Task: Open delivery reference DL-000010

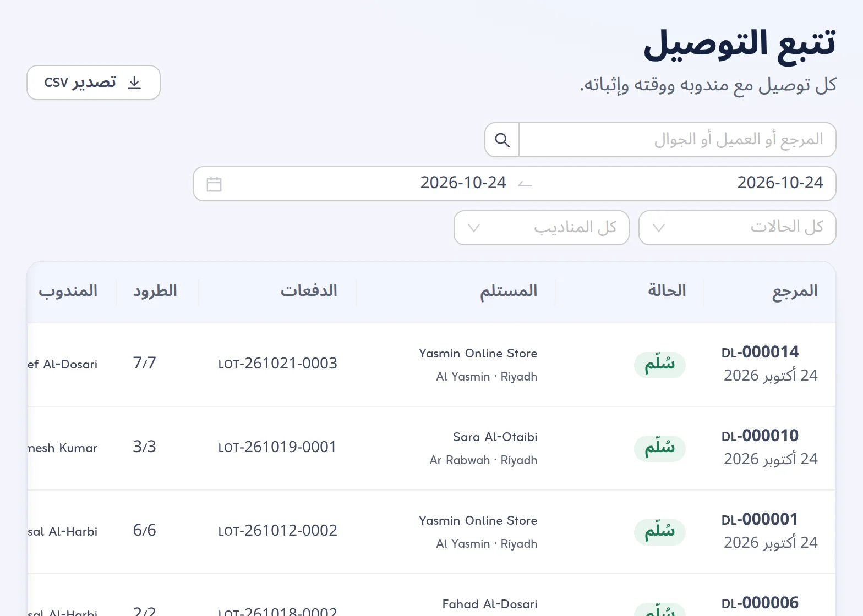Action: 760,436
